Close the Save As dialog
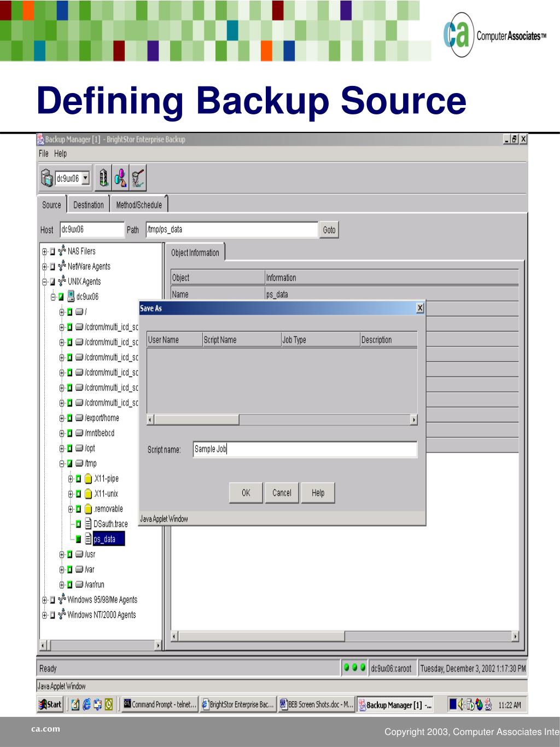This screenshot has width=560, height=747. tap(420, 308)
